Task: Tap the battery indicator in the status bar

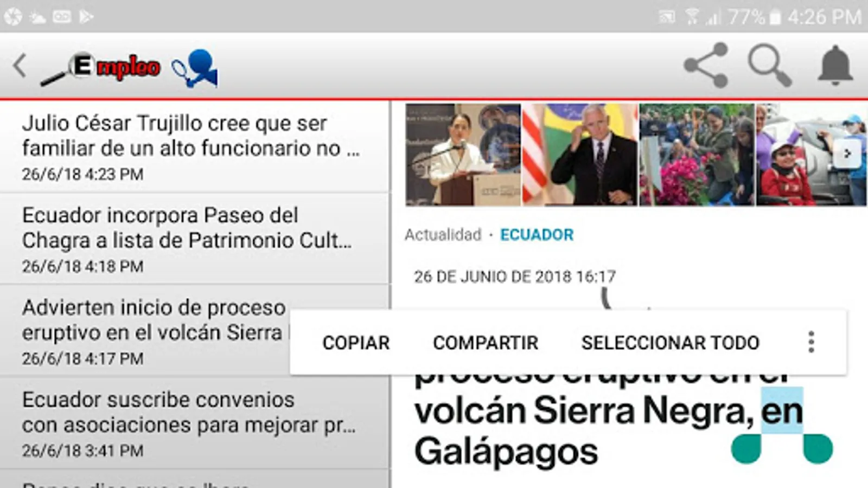Action: pos(775,17)
